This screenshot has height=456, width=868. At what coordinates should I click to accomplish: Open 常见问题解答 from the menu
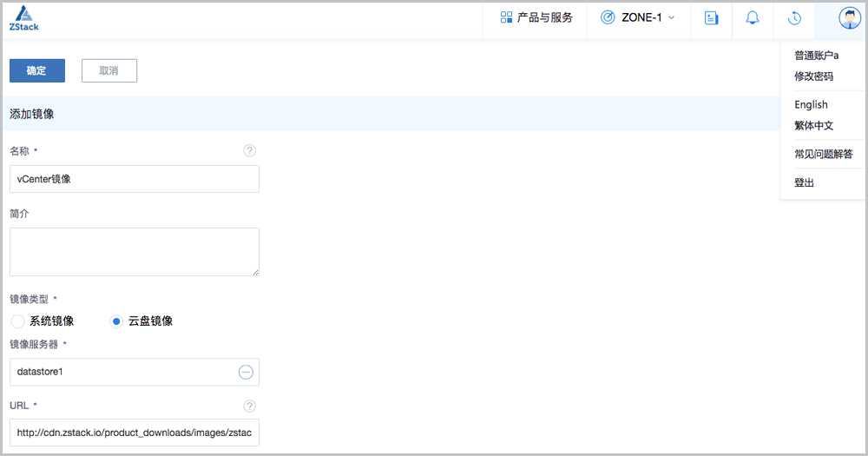tap(823, 155)
